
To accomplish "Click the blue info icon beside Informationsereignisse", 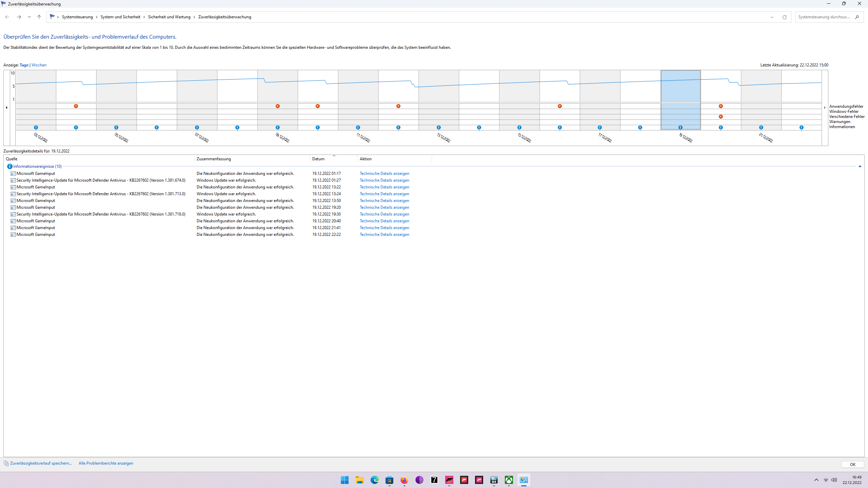I will [x=9, y=166].
